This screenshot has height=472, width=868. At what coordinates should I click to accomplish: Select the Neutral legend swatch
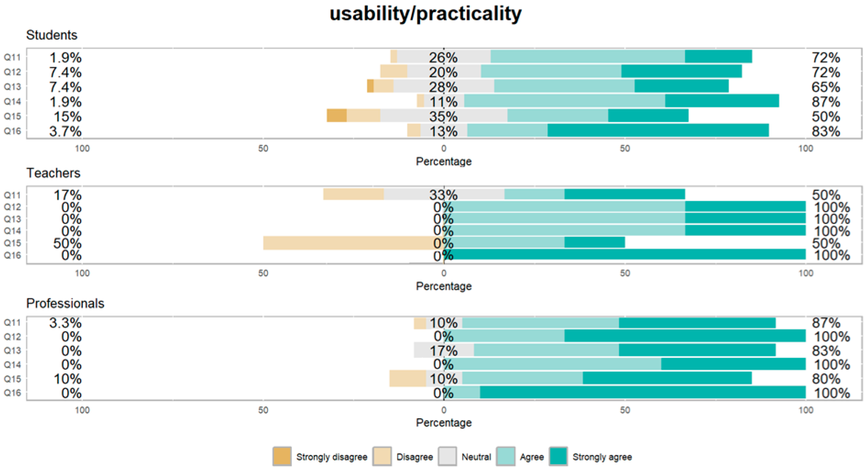coord(447,456)
